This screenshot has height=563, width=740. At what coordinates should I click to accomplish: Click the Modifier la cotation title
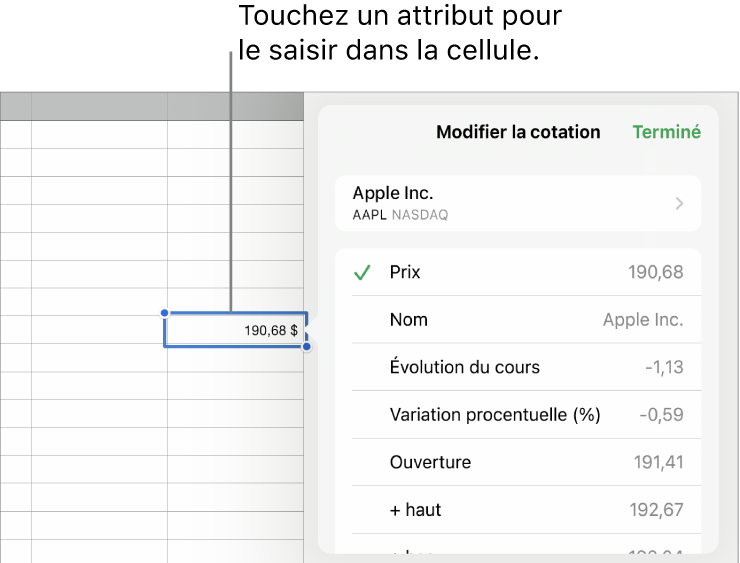(x=518, y=132)
